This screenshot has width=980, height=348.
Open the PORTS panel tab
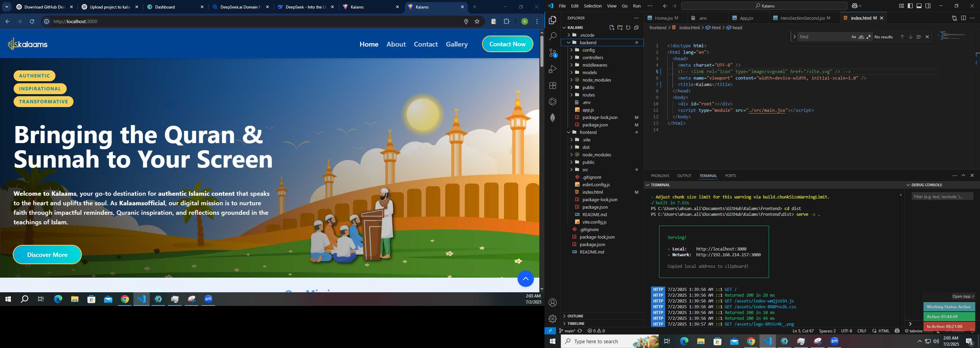click(x=730, y=176)
